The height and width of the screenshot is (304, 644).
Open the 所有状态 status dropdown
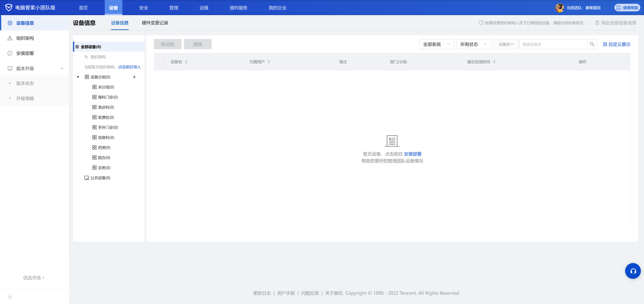point(473,44)
